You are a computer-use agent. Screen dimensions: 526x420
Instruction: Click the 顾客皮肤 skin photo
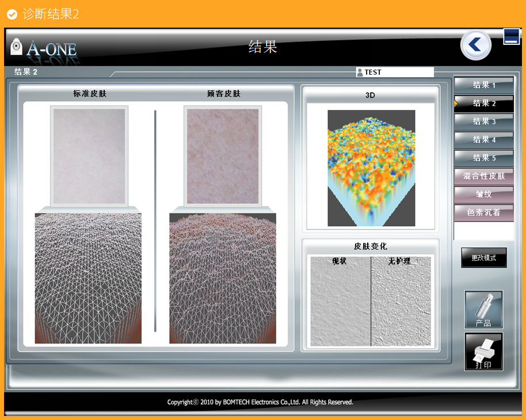[x=223, y=156]
